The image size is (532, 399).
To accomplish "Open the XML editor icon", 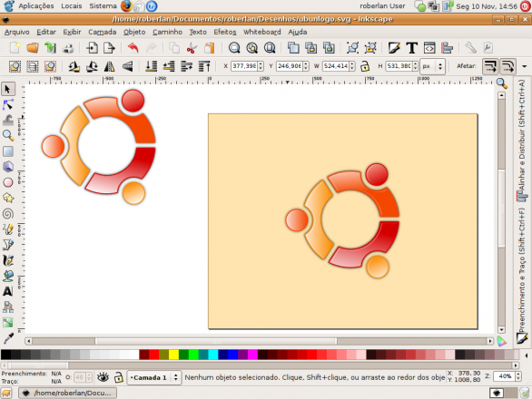I will 429,48.
